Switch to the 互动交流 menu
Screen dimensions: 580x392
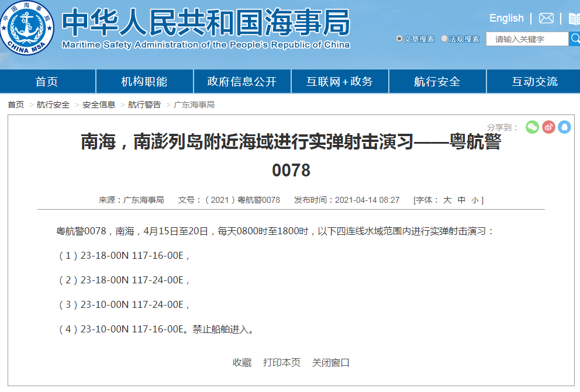pyautogui.click(x=534, y=81)
